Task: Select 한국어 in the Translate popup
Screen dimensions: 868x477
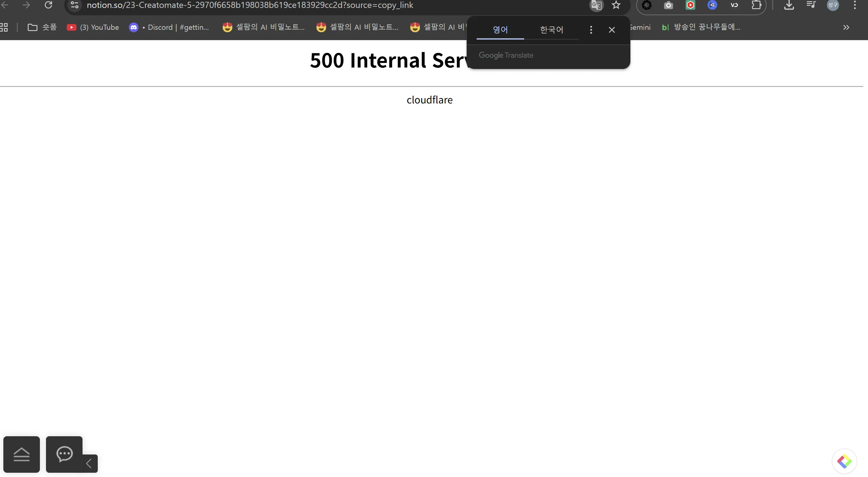Action: [552, 30]
